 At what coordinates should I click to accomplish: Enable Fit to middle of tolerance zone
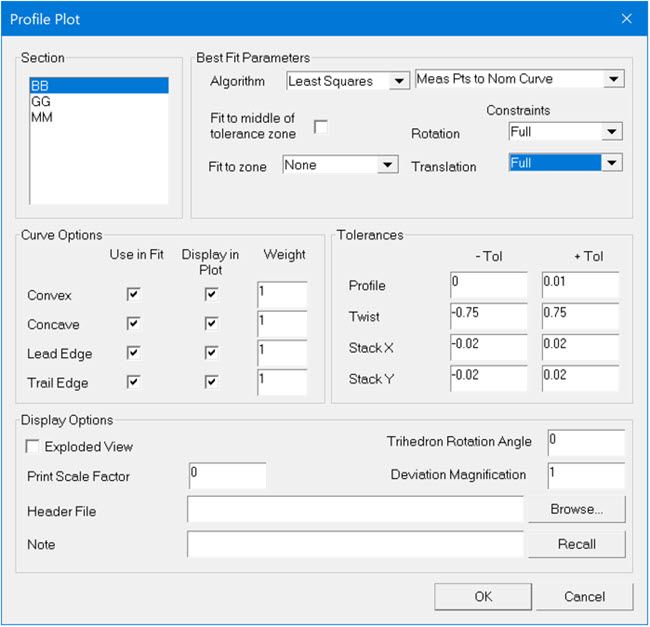tap(321, 126)
